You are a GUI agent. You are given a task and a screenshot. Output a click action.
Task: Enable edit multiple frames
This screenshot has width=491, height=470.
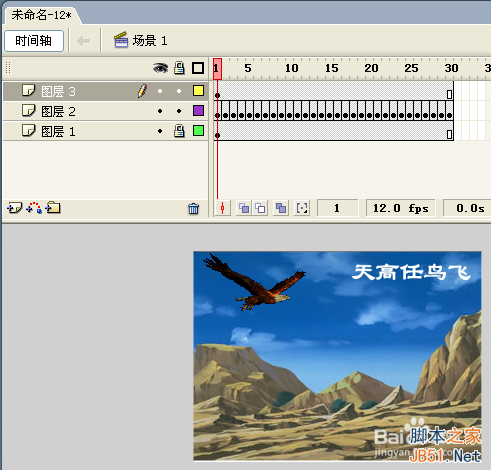point(281,209)
